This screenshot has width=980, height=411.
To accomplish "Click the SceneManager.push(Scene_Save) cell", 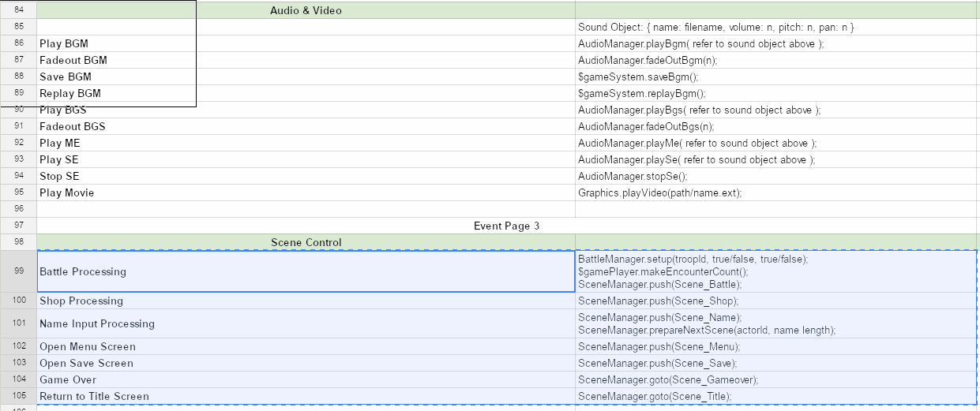I will click(x=776, y=363).
